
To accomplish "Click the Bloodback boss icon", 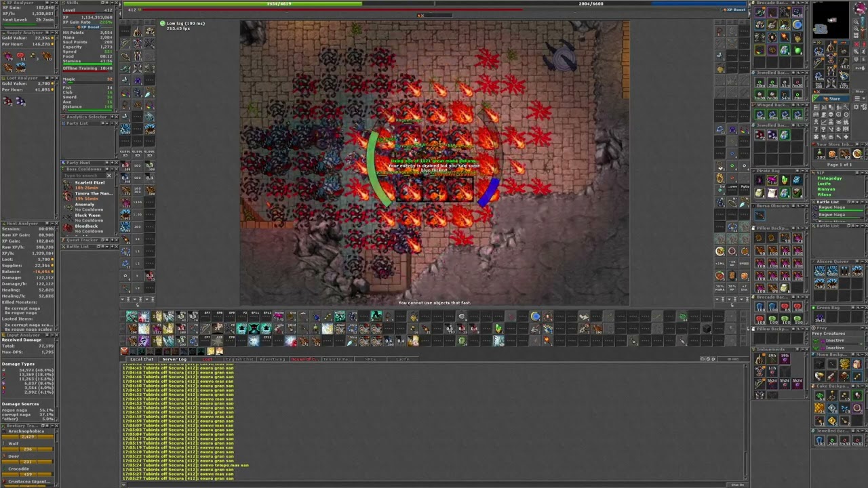I will click(x=67, y=228).
